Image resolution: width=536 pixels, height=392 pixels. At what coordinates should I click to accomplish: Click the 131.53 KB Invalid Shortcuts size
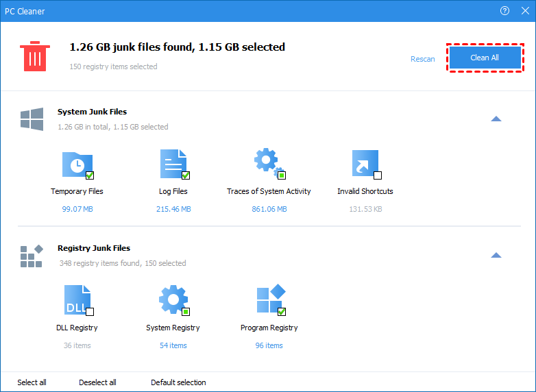tap(365, 209)
